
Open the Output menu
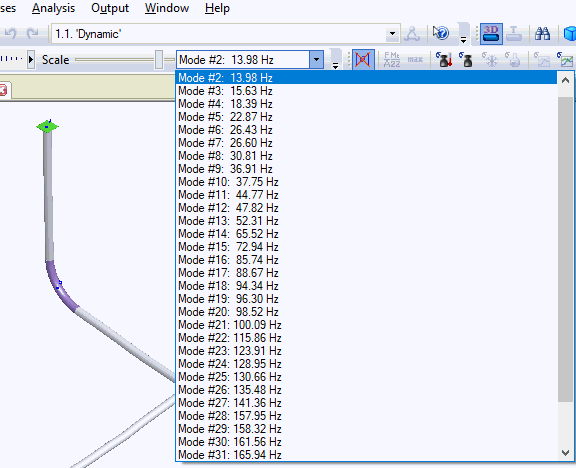110,8
